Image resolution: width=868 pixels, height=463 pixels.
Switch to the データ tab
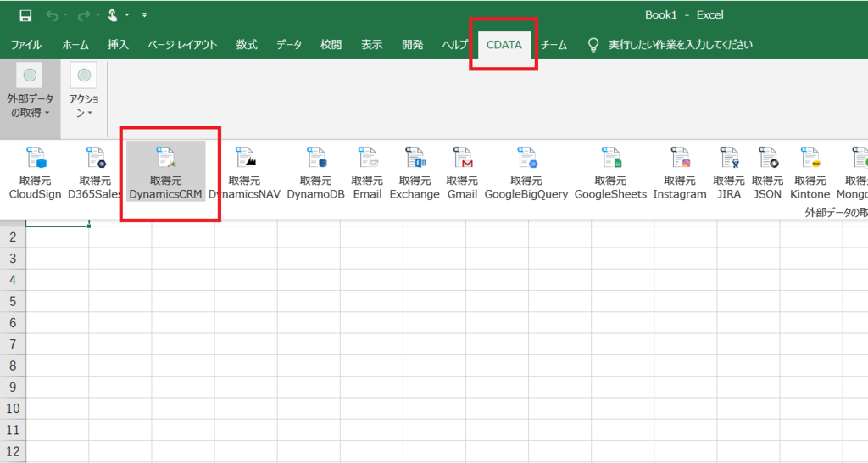289,45
